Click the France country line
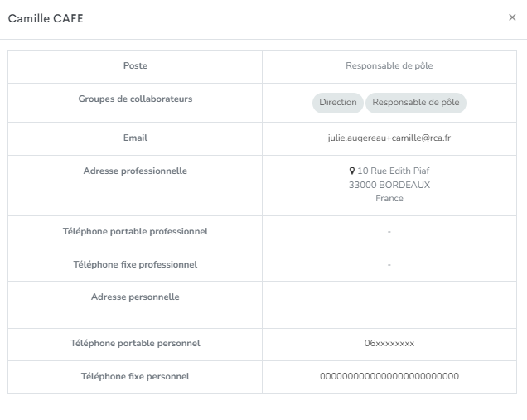 (389, 198)
